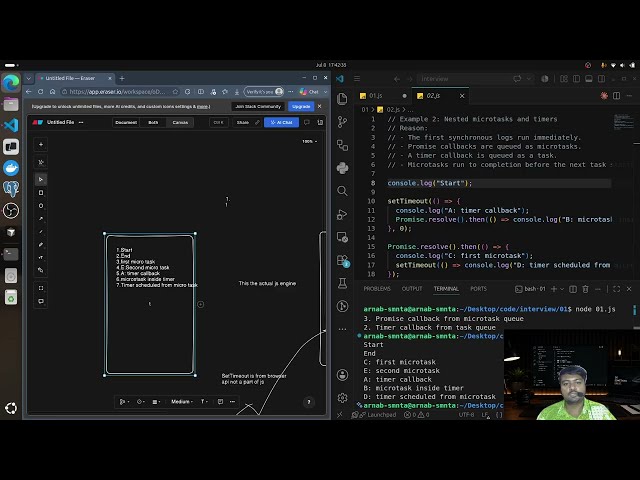Select the frame tool in Eraser toolbar
The height and width of the screenshot is (480, 640).
click(41, 288)
